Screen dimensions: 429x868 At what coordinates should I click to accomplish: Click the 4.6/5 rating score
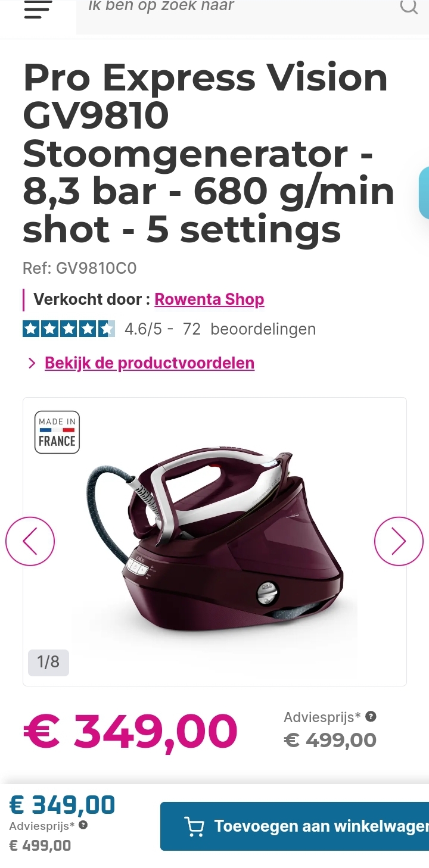pos(143,329)
